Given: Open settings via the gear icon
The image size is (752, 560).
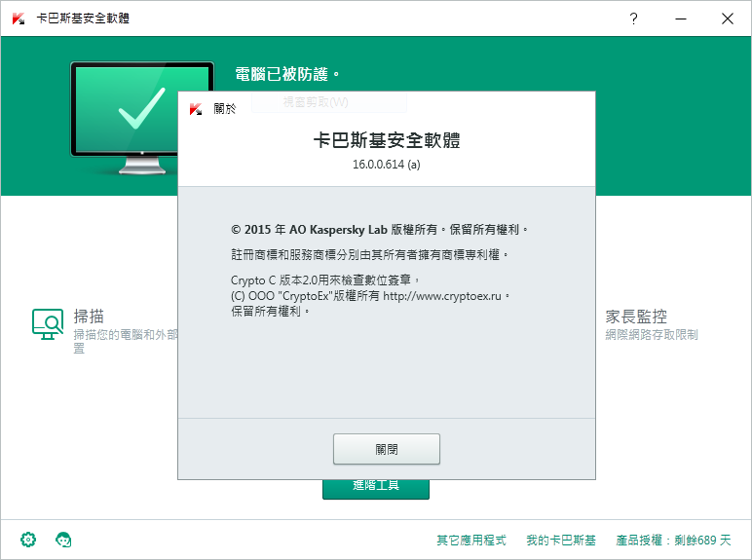Looking at the screenshot, I should tap(28, 540).
